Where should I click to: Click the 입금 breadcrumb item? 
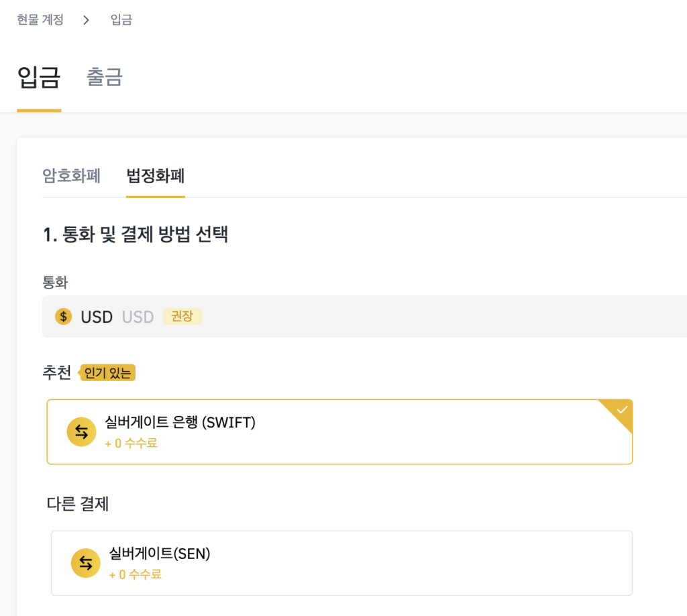click(121, 20)
